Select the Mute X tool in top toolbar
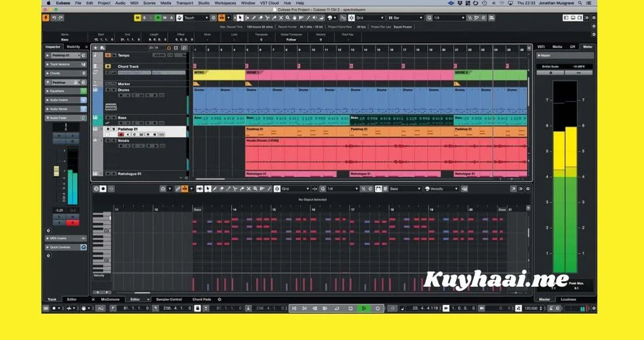644x340 pixels. pos(281,18)
